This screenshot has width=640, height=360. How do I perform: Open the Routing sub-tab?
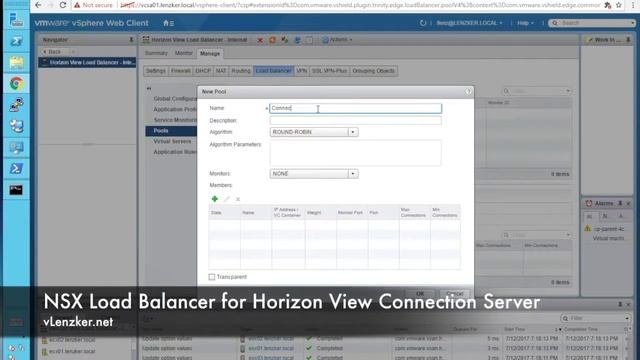click(241, 71)
